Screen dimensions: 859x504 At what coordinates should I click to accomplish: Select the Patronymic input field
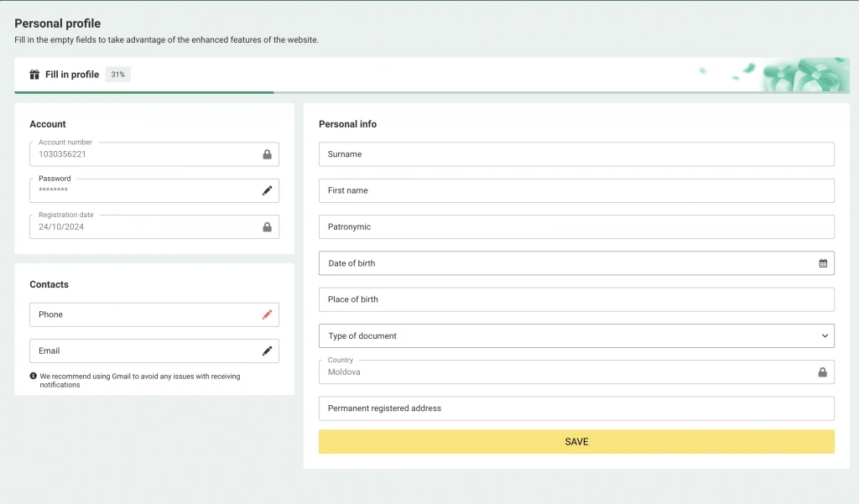point(576,226)
